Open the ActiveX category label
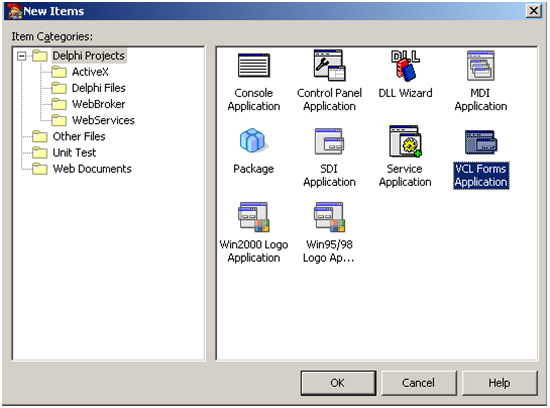550x408 pixels. 90,72
